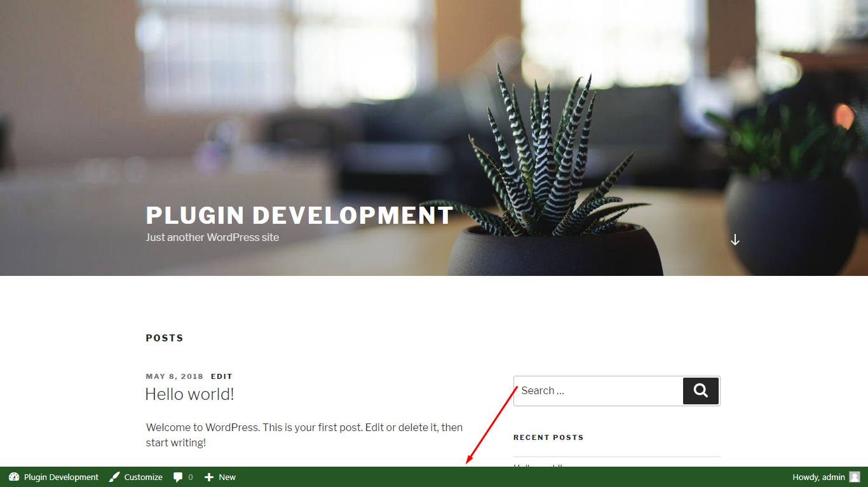The image size is (868, 487).
Task: Click the RECENT POSTS widget heading
Action: (x=548, y=437)
